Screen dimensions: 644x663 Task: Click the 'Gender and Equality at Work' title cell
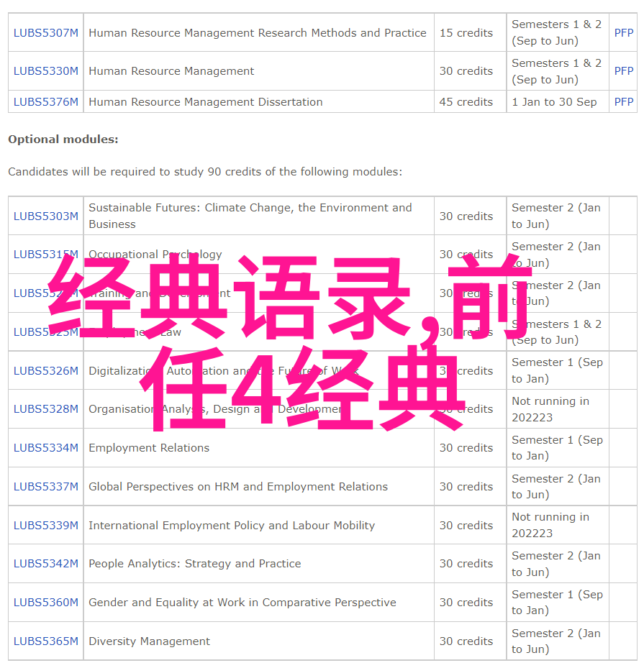(242, 603)
